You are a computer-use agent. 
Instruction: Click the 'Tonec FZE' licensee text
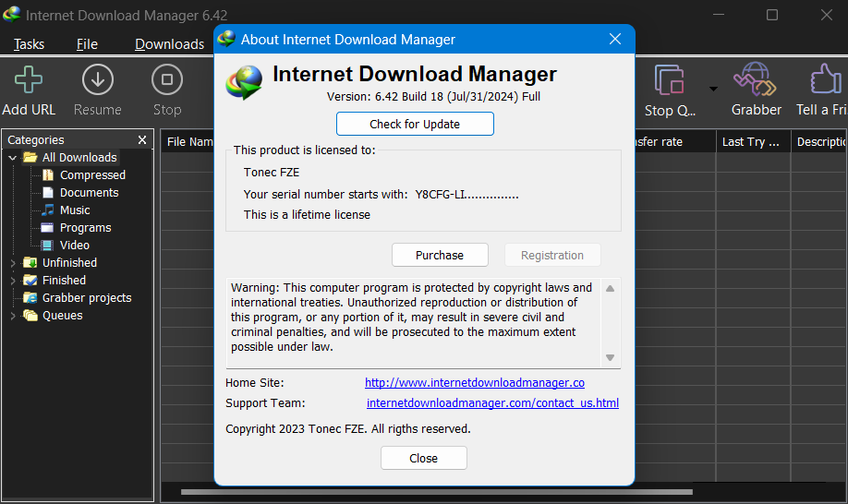271,173
